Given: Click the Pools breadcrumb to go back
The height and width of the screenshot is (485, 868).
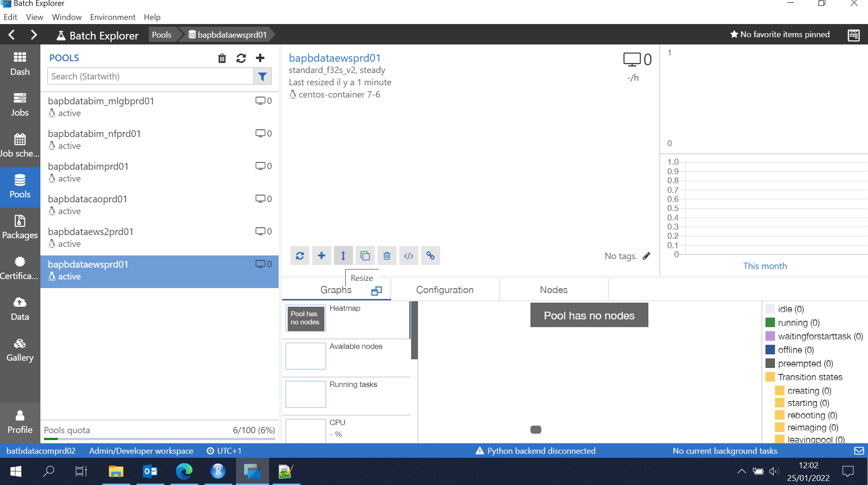Looking at the screenshot, I should tap(162, 34).
